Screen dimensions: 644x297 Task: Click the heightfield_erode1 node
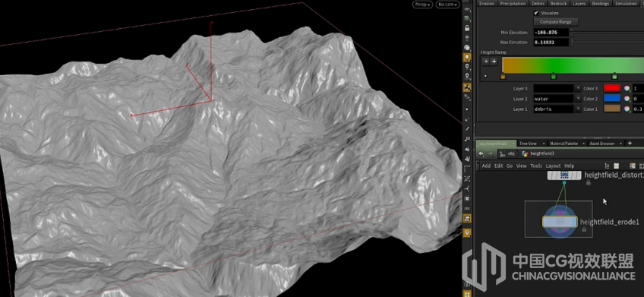tap(560, 222)
